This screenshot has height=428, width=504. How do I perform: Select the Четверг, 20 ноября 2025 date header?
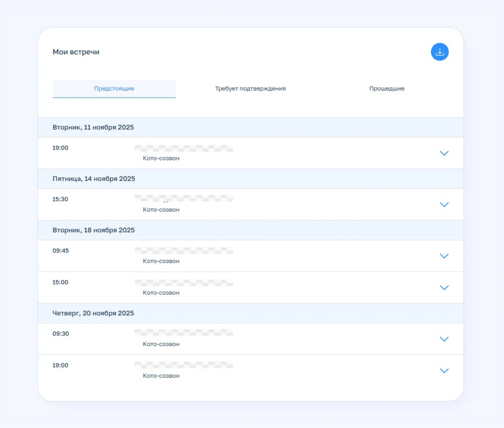(93, 313)
